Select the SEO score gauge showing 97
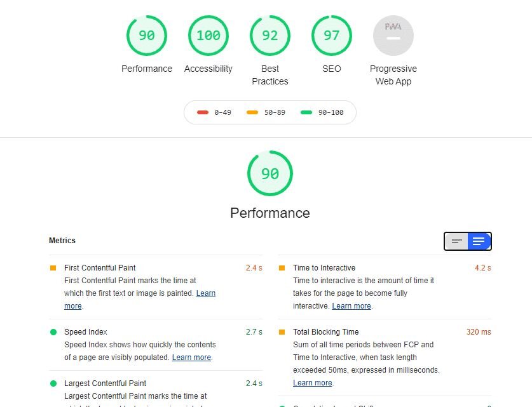This screenshot has height=407, width=532. (332, 36)
